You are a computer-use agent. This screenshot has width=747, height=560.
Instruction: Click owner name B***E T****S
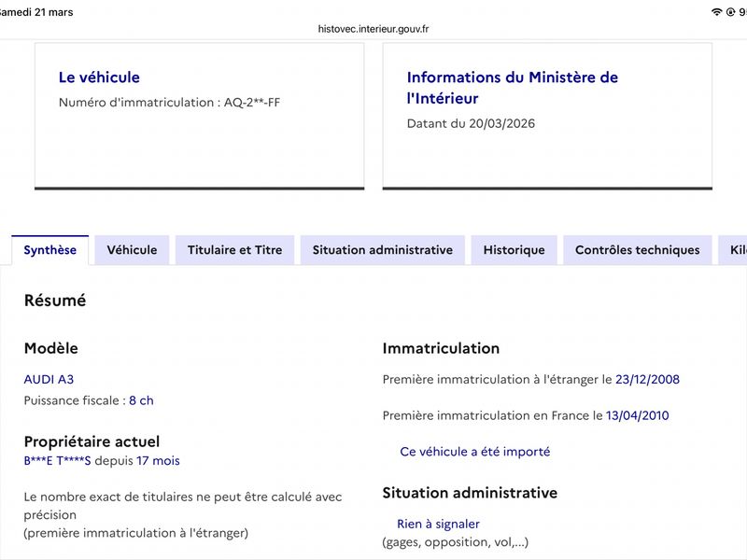tap(57, 461)
